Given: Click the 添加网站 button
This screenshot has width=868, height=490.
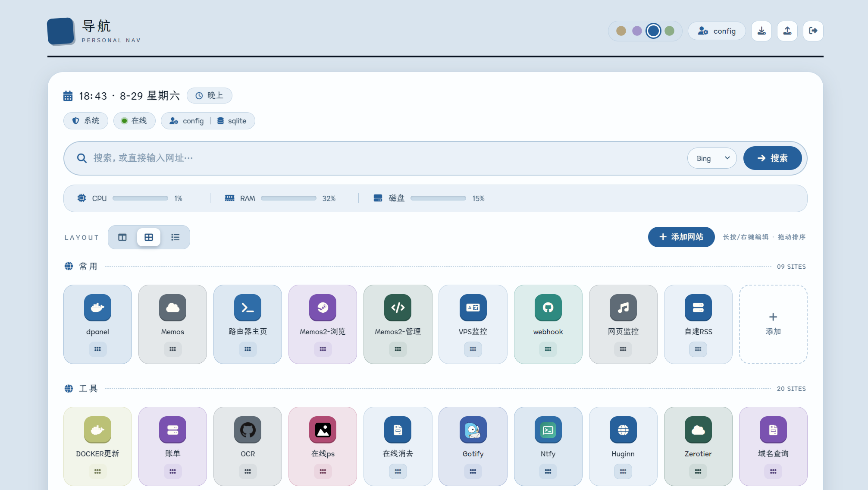Looking at the screenshot, I should click(x=681, y=237).
